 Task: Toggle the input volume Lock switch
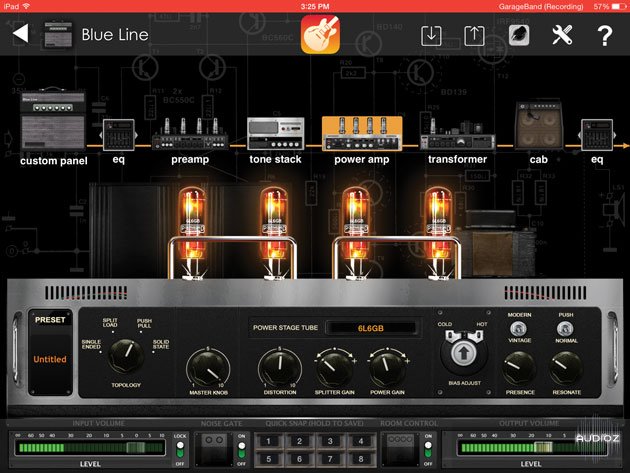click(180, 450)
